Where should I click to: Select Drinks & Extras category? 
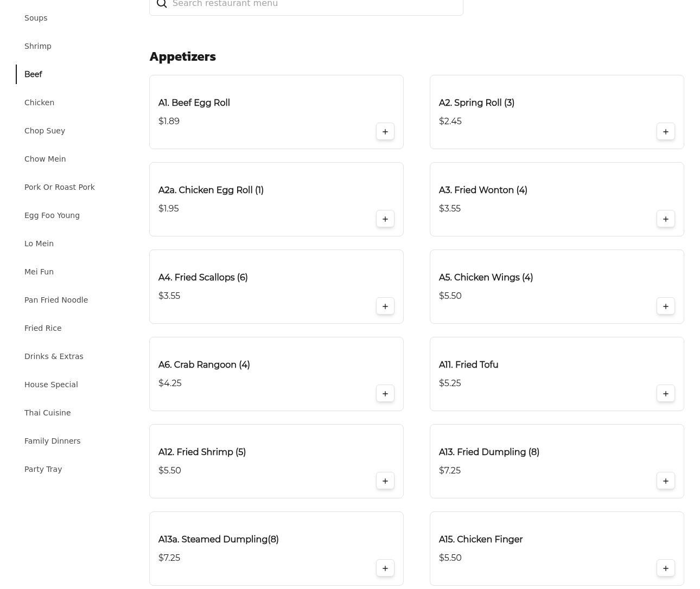tap(54, 356)
